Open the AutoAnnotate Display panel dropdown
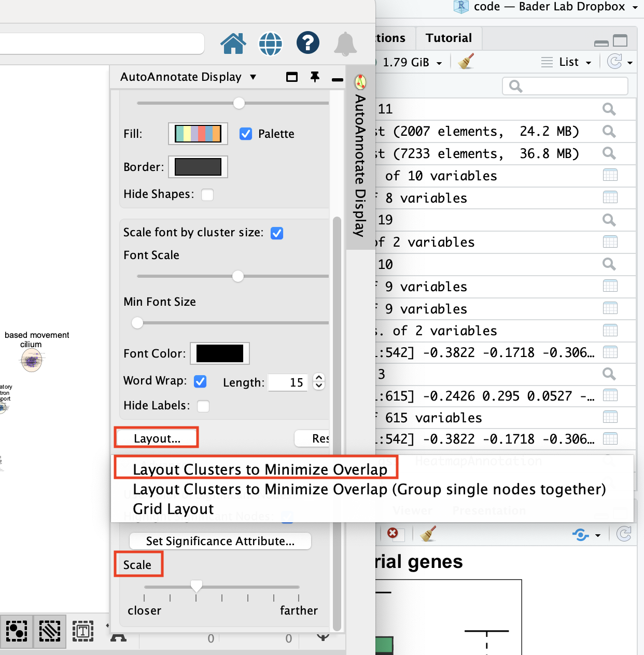 [253, 77]
